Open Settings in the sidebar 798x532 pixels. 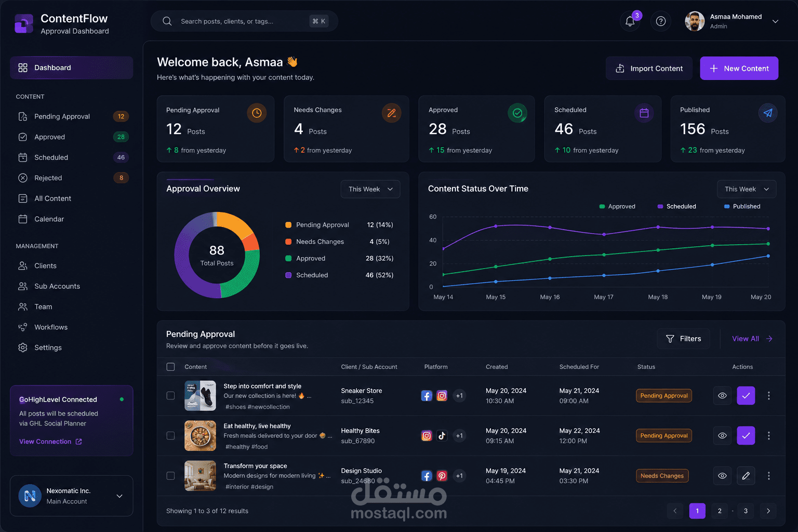71,348
